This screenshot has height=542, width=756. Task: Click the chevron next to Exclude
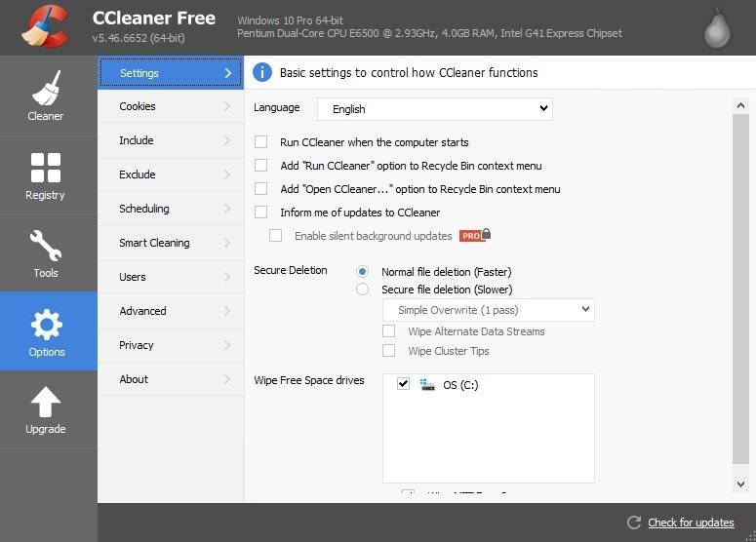(227, 174)
